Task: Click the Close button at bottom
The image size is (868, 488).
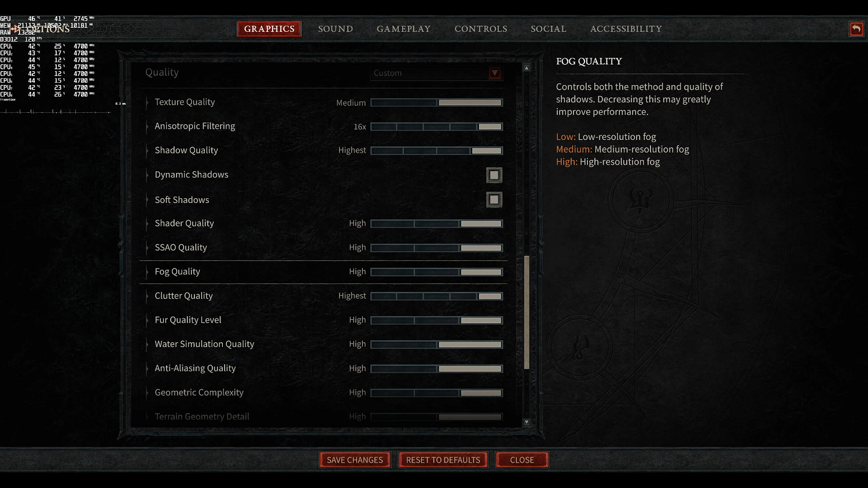Action: 522,460
